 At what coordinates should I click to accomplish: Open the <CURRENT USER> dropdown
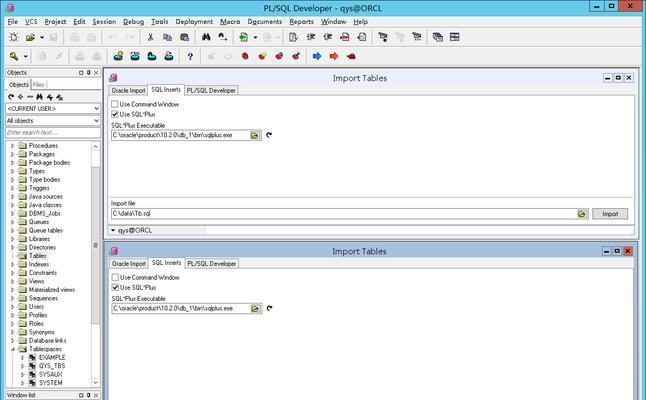point(96,108)
